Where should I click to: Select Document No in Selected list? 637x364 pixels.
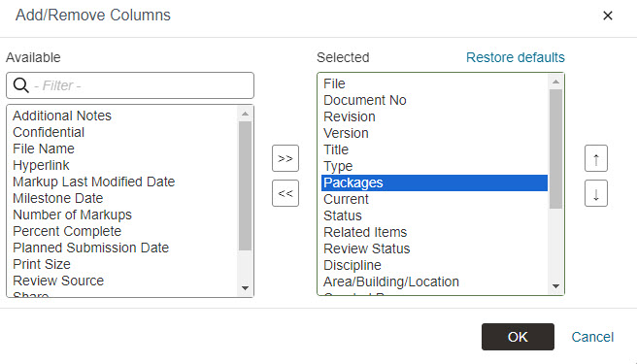click(x=365, y=100)
